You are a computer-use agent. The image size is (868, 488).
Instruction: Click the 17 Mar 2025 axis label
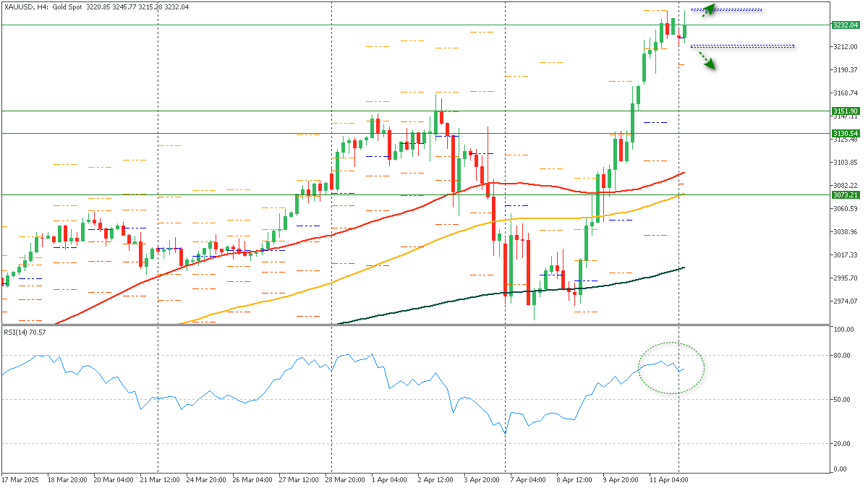tap(23, 479)
